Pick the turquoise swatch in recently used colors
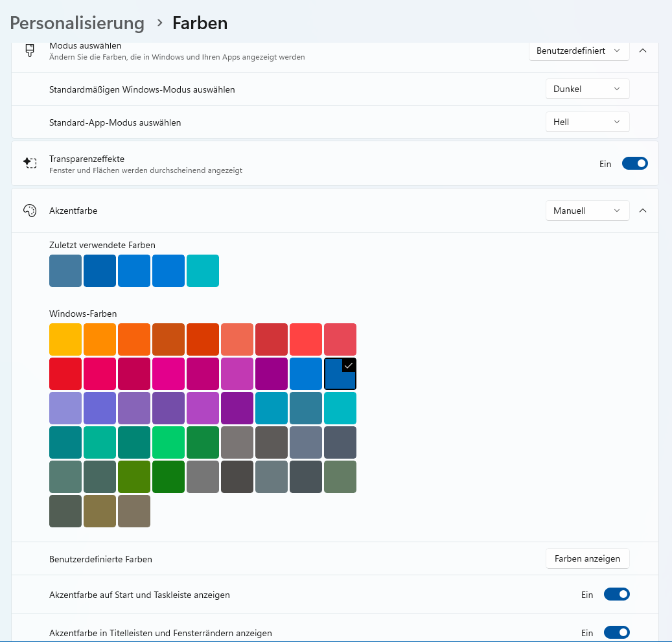This screenshot has height=642, width=672. pyautogui.click(x=203, y=271)
